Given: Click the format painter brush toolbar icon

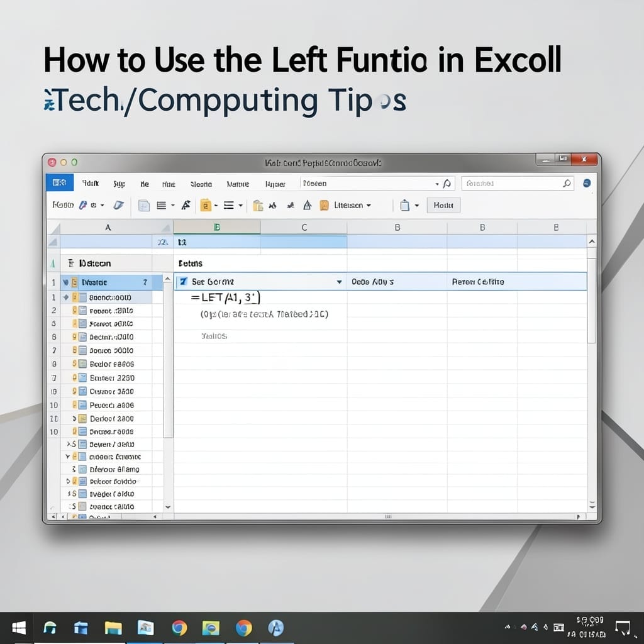Looking at the screenshot, I should 186,204.
